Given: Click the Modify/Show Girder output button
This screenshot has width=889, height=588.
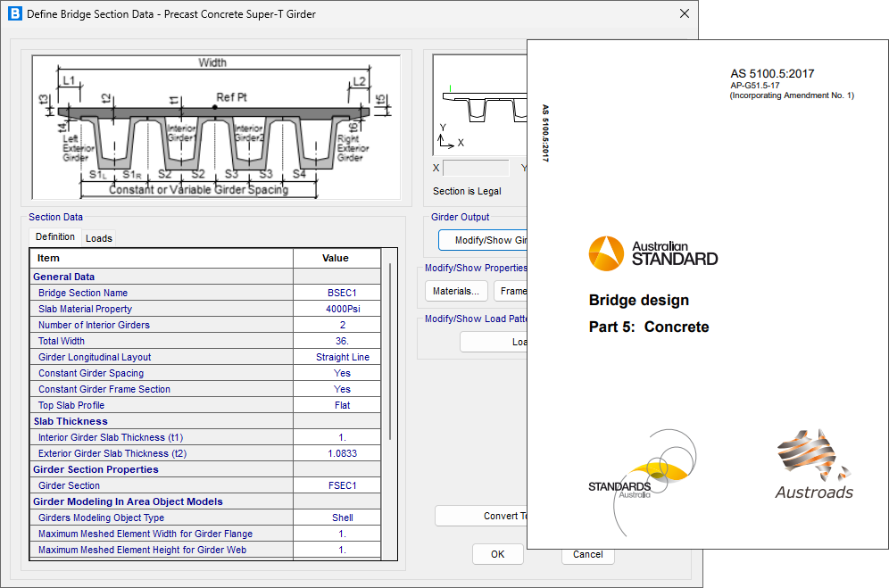Looking at the screenshot, I should click(x=482, y=240).
